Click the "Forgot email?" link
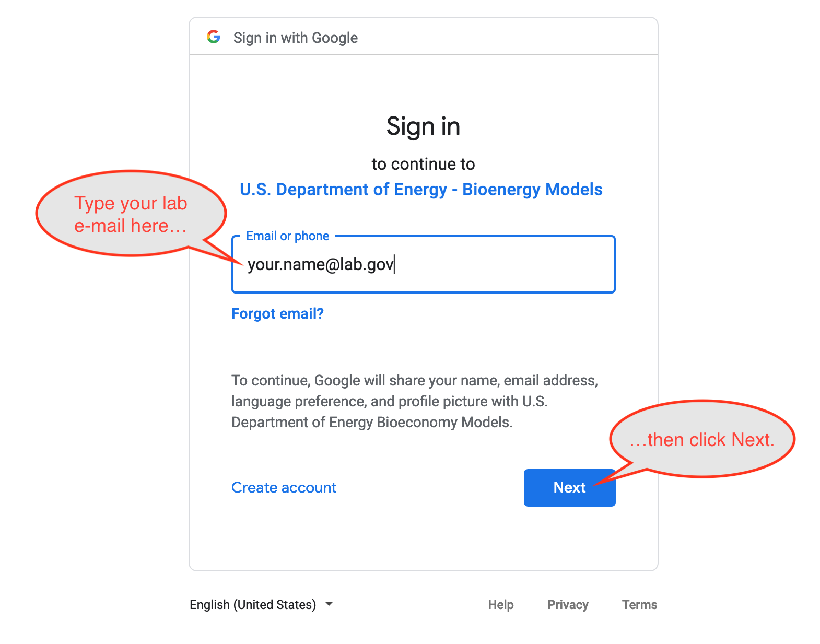820x644 pixels. tap(277, 313)
